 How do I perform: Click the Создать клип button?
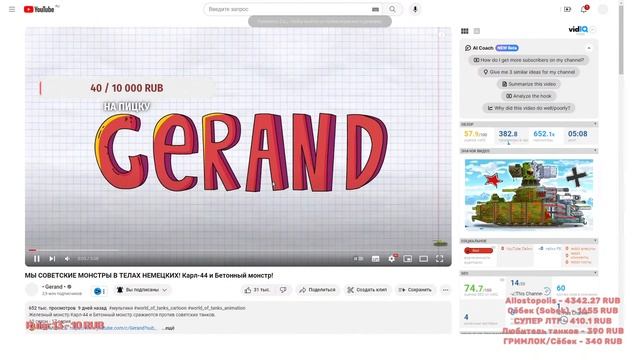[367, 290]
